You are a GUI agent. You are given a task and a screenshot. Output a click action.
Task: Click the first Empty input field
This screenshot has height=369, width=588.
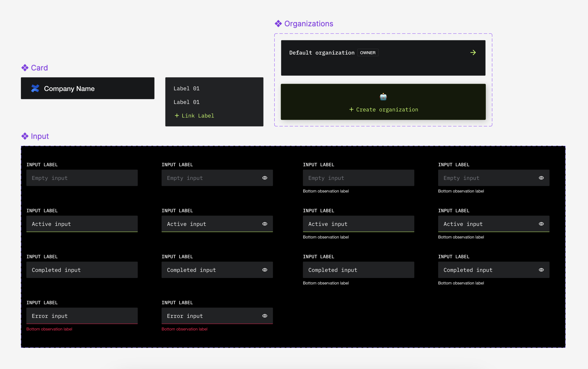point(82,178)
